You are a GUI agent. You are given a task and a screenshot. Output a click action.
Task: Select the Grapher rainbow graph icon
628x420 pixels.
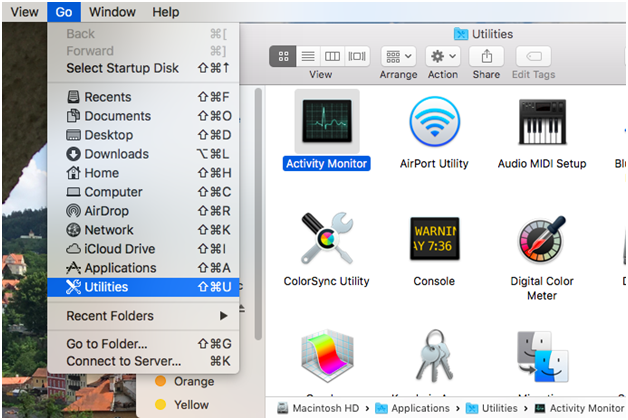pos(327,356)
